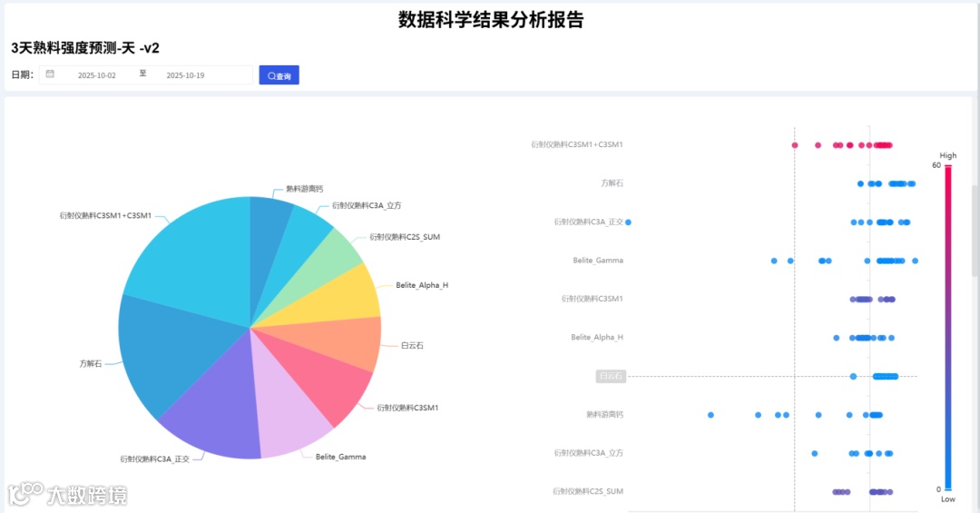Viewport: 980px width, 513px height.
Task: Click rightmost dot in Belite_Gamma row
Action: point(915,261)
